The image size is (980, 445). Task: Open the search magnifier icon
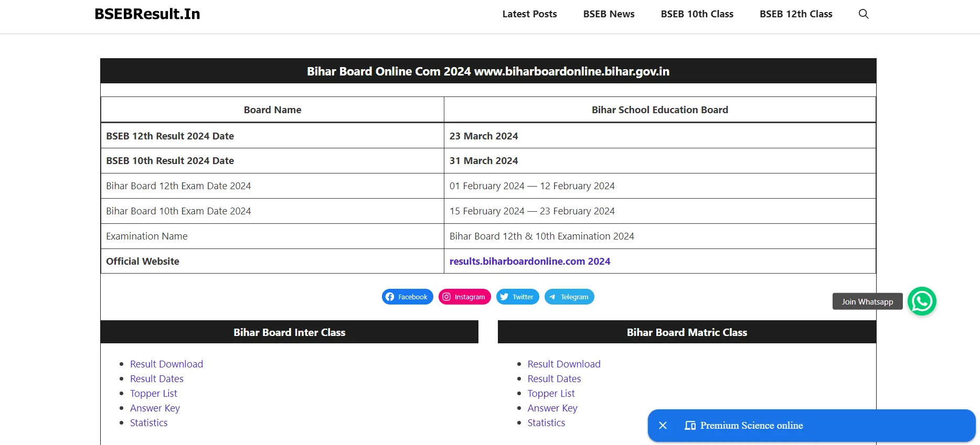[864, 14]
